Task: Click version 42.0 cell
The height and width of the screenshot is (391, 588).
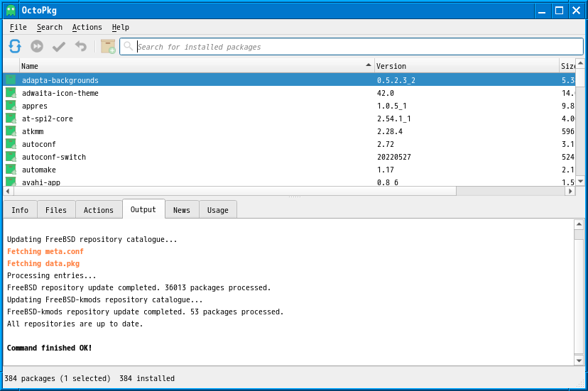Action: pyautogui.click(x=386, y=93)
